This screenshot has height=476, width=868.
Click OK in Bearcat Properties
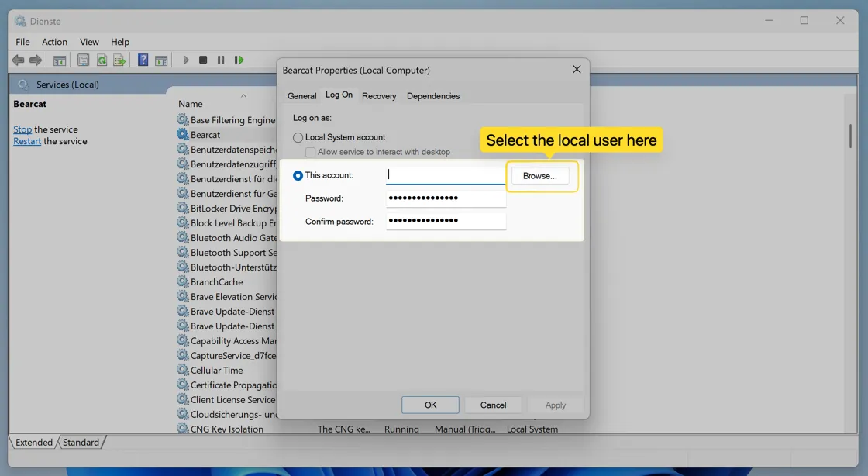click(430, 405)
